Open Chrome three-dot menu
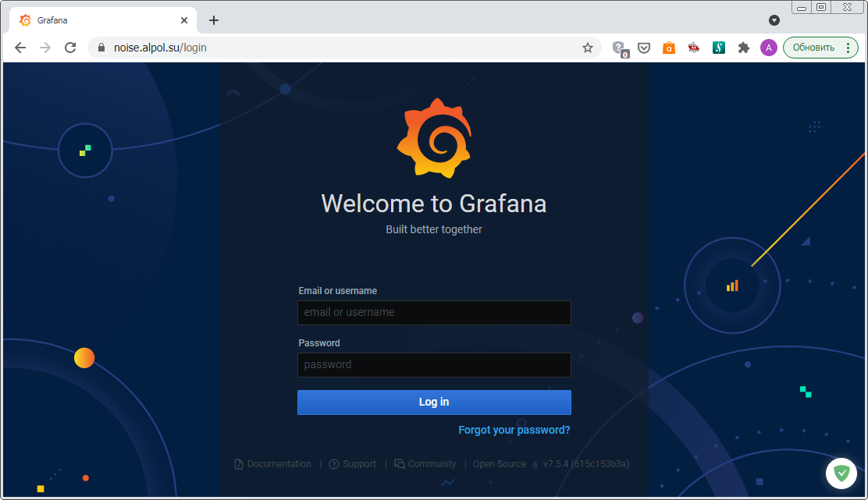Screen dimensions: 868x500 point(848,48)
